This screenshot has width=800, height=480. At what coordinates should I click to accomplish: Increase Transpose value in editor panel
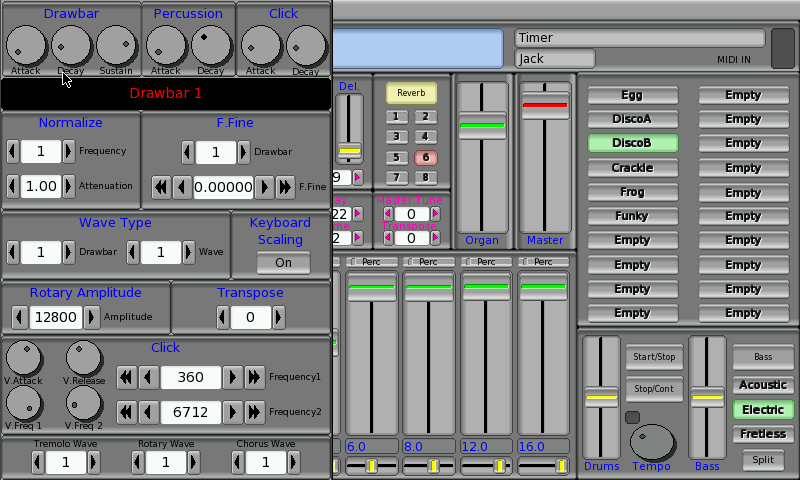278,317
